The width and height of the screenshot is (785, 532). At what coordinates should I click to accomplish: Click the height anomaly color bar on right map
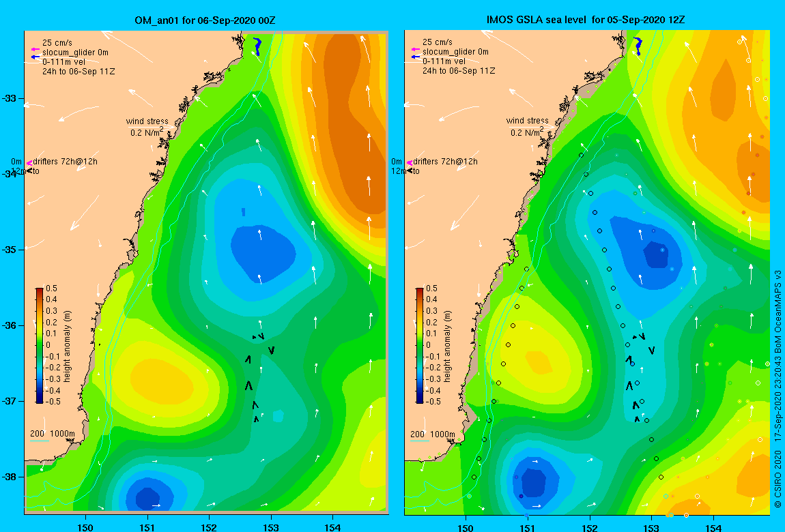pos(420,346)
